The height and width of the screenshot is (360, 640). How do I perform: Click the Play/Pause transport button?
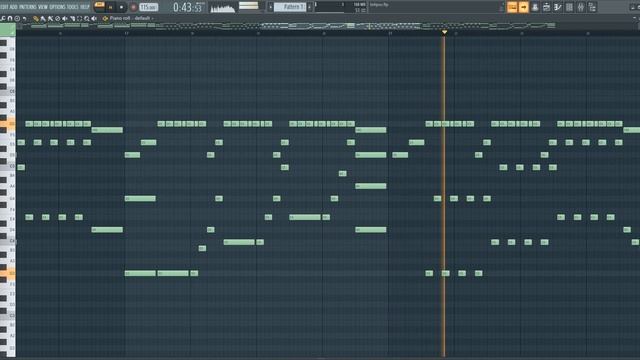pos(110,7)
